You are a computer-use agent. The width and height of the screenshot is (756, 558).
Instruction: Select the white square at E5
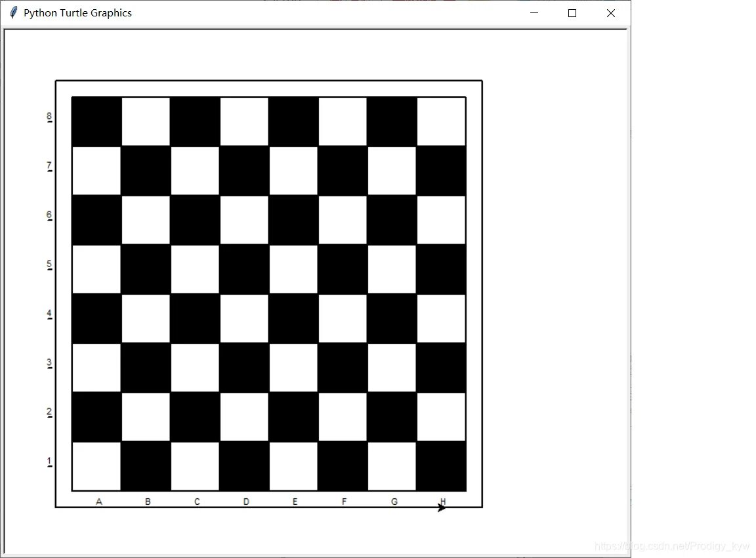tap(293, 269)
